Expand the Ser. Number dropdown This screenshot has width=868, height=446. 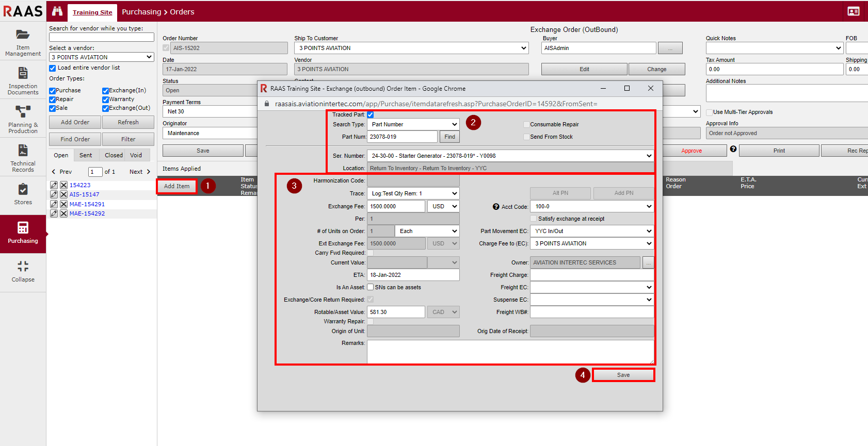(510, 156)
